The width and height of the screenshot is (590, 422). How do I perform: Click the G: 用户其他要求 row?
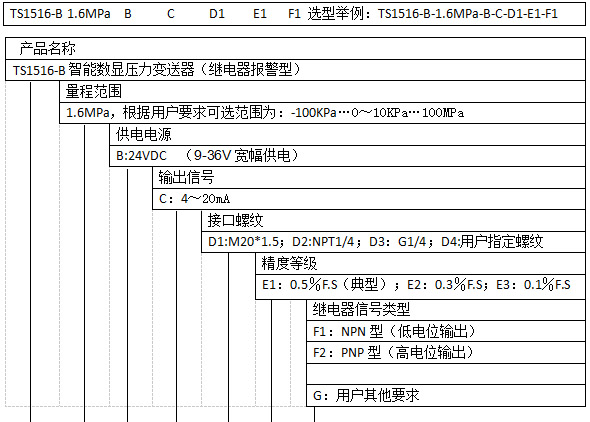(x=446, y=395)
